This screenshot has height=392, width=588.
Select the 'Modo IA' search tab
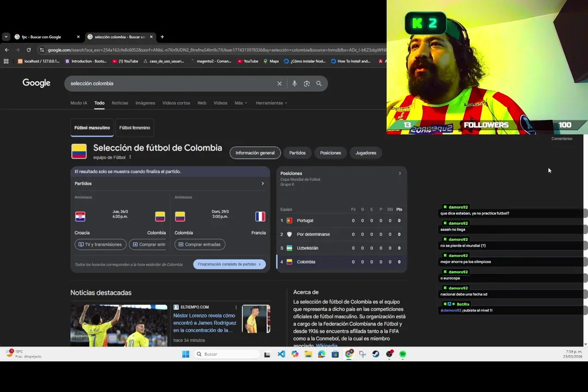click(79, 103)
